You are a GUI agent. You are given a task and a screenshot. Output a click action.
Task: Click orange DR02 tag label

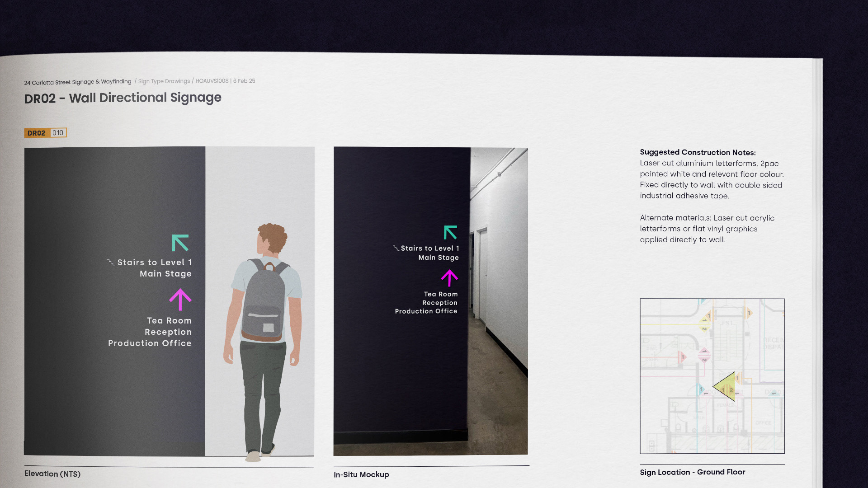[x=36, y=133]
